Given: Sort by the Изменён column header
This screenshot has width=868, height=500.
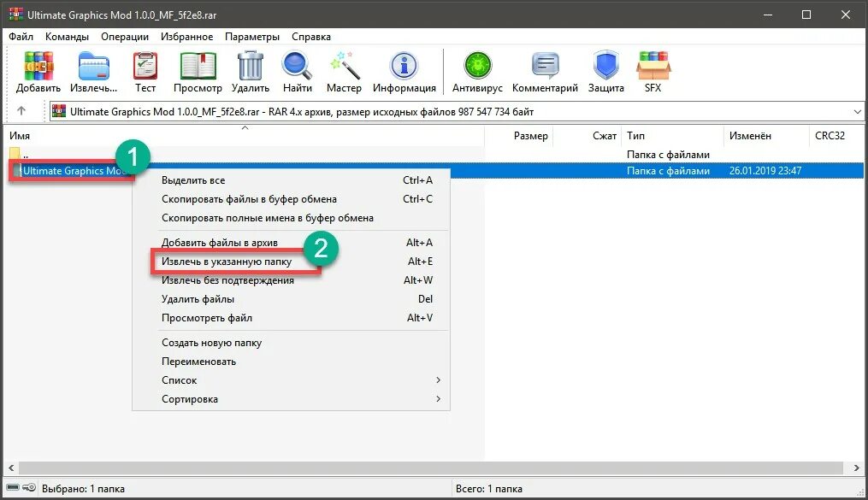Looking at the screenshot, I should (767, 136).
